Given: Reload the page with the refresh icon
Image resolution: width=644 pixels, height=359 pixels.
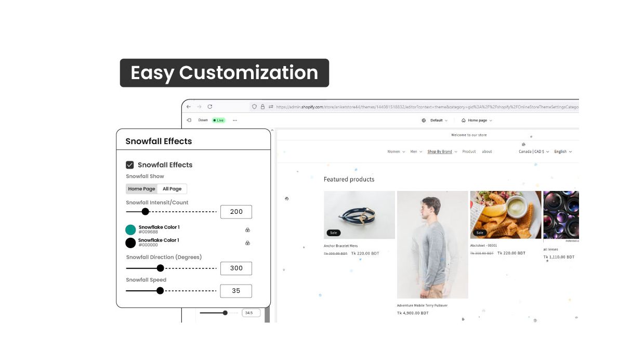Looking at the screenshot, I should tap(210, 107).
